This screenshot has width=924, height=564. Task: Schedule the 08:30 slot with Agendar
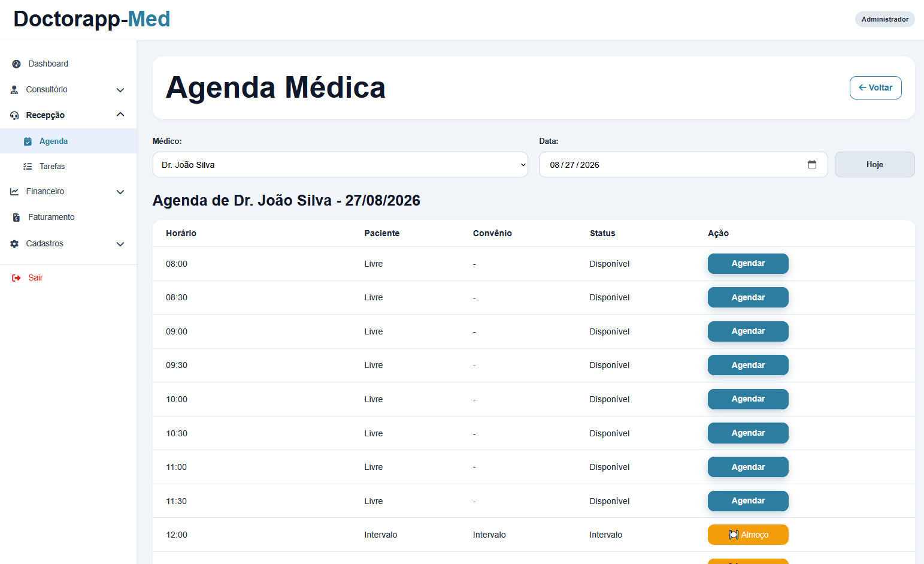pyautogui.click(x=748, y=297)
